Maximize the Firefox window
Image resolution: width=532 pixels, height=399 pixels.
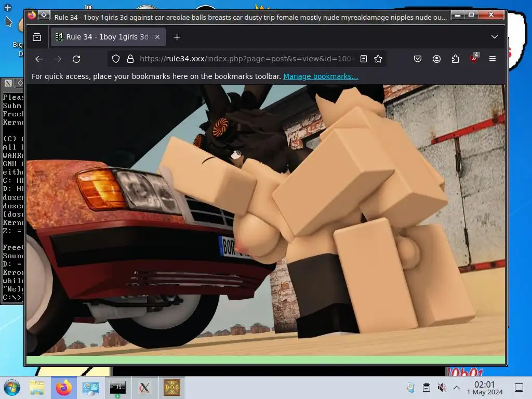click(471, 15)
